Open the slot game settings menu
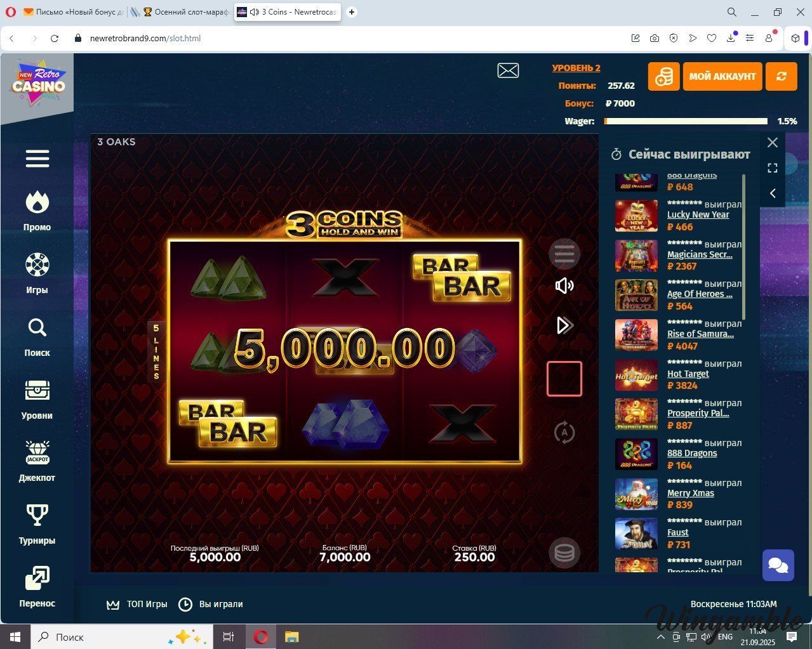The image size is (812, 649). 564,254
